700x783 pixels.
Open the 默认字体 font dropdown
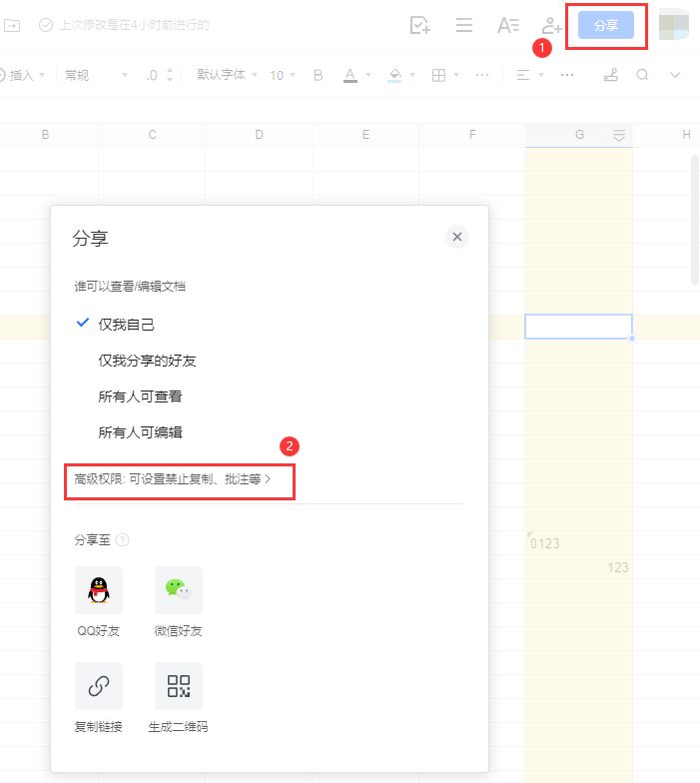pyautogui.click(x=227, y=75)
